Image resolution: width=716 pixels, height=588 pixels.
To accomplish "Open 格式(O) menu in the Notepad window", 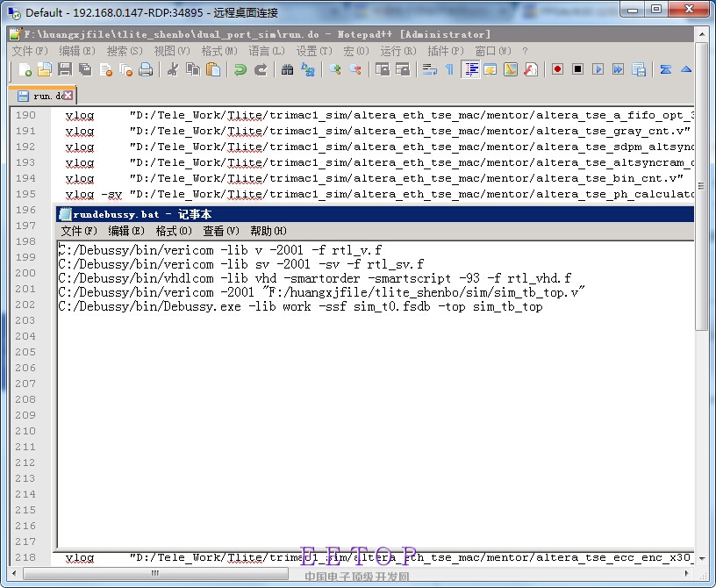I will [x=174, y=231].
